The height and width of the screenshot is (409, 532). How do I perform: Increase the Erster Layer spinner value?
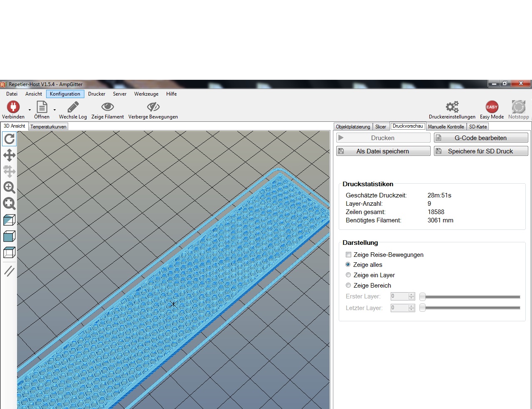[411, 295]
